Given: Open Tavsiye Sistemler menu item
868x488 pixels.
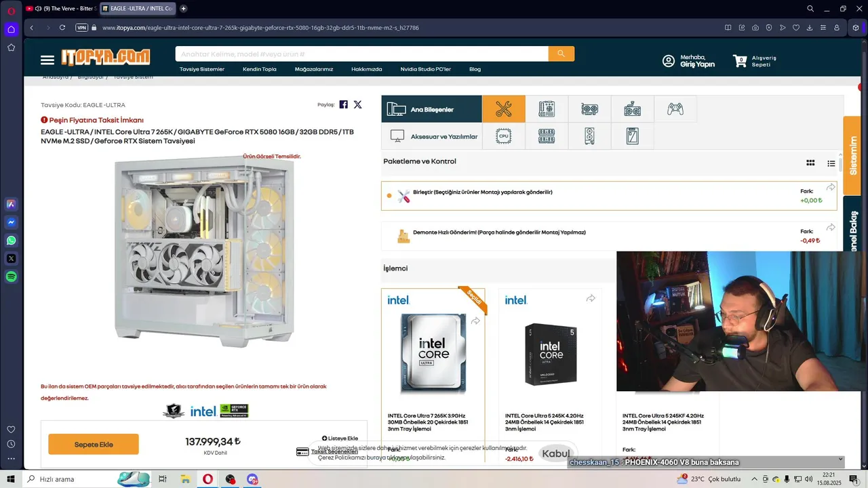Looking at the screenshot, I should tap(202, 69).
